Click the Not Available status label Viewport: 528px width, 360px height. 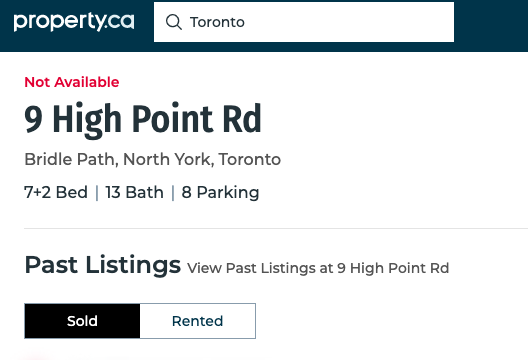click(72, 82)
